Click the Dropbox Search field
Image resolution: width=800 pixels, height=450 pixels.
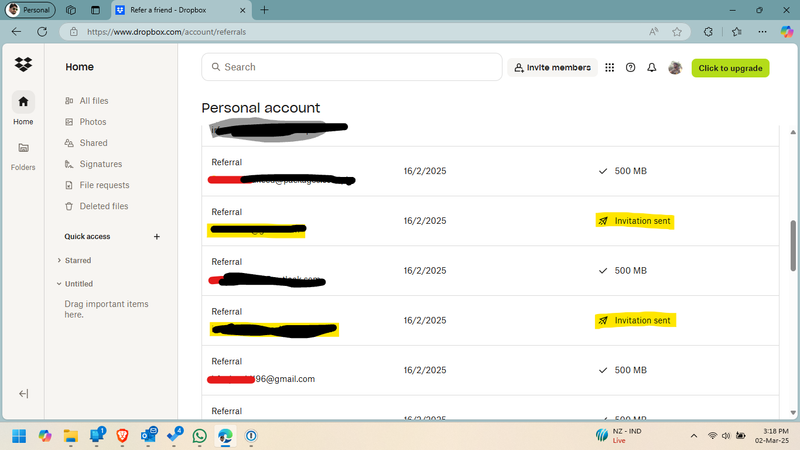tap(351, 67)
